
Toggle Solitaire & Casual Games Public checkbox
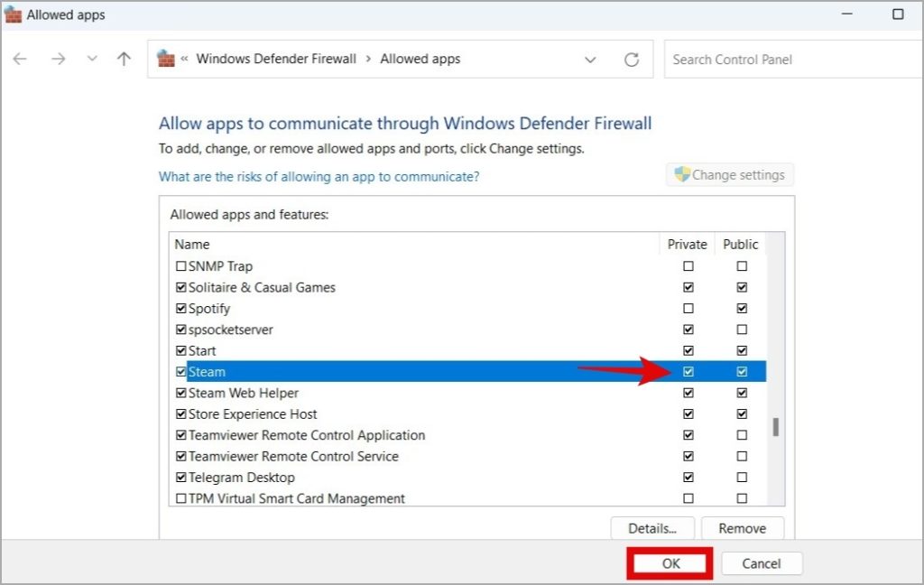pyautogui.click(x=742, y=287)
